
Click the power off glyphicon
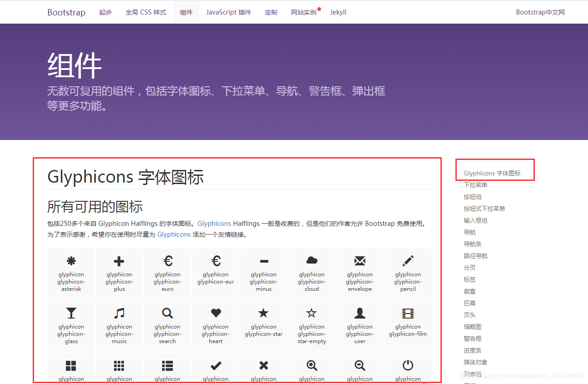coord(408,365)
